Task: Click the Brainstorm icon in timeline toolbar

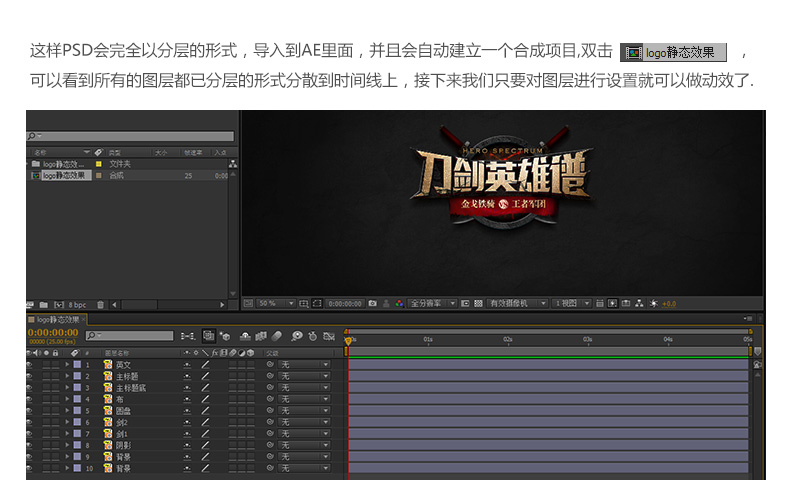Action: [296, 336]
